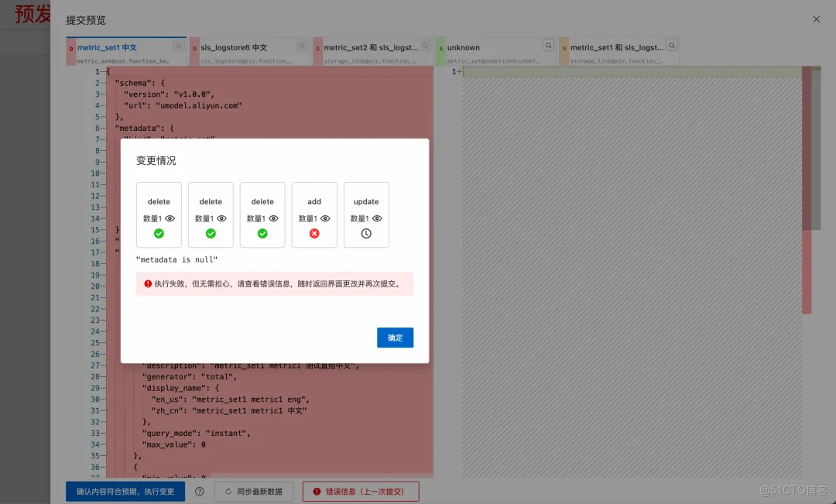Viewport: 836px width, 504px height.
Task: Select the third delete change card
Action: 262,214
